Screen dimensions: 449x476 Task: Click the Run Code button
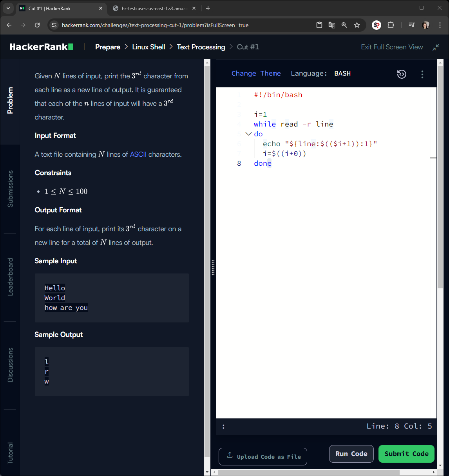351,454
